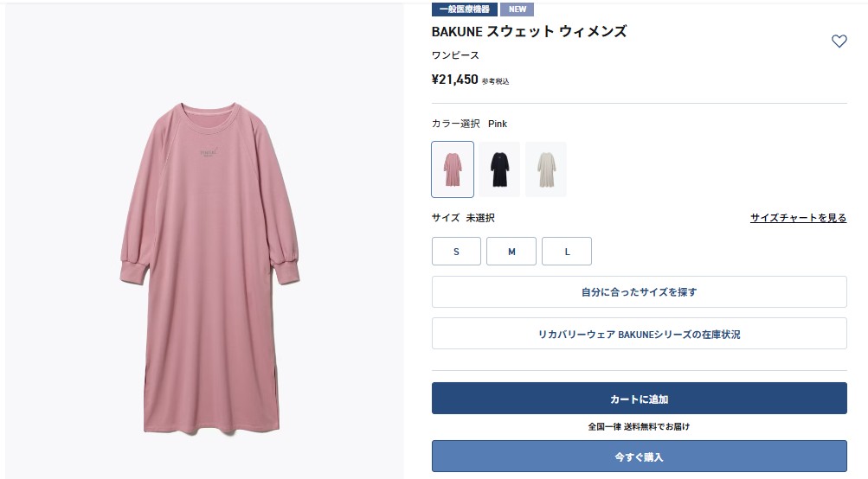The image size is (868, 479).
Task: Click the ワンピース category label
Action: [455, 55]
